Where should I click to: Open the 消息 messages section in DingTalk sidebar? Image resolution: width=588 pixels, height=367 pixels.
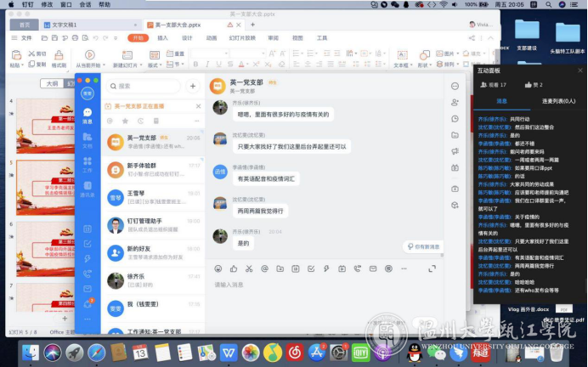point(88,116)
